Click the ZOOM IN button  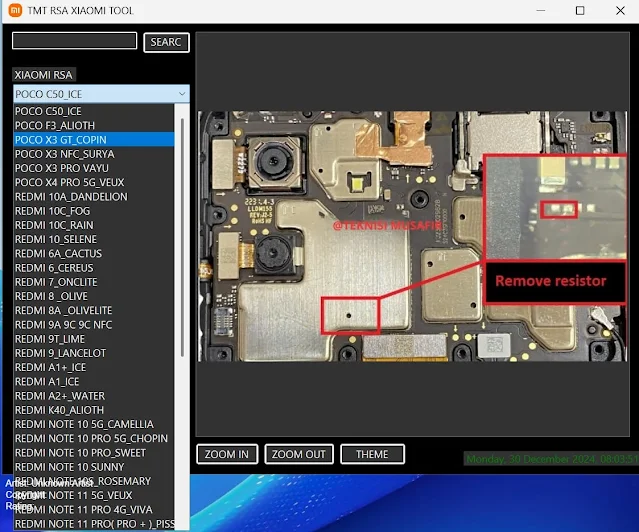(x=227, y=454)
